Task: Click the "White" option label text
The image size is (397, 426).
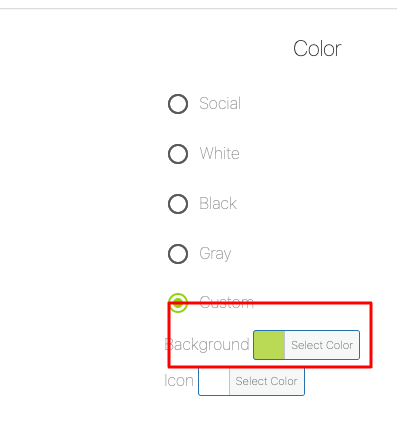Action: 220,153
